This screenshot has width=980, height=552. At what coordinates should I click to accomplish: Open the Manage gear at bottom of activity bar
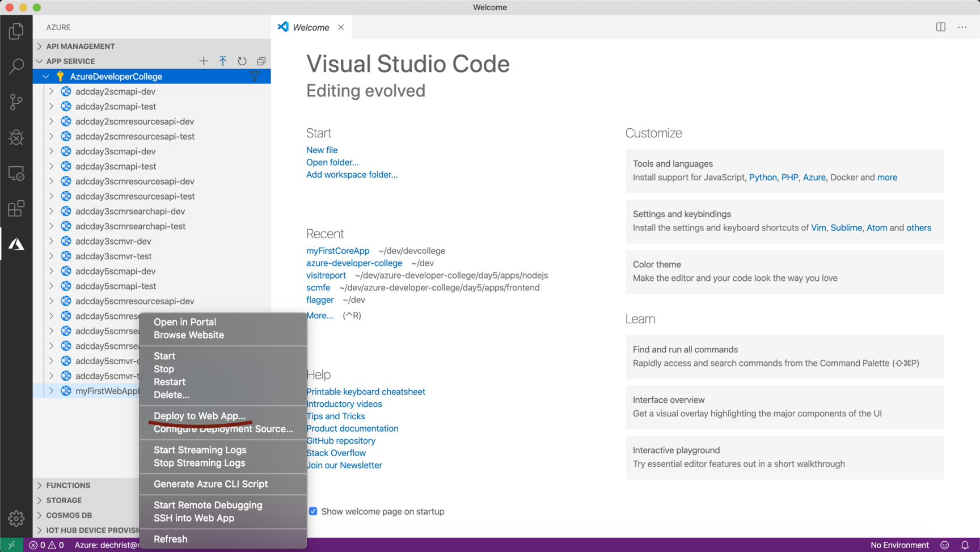pyautogui.click(x=16, y=518)
